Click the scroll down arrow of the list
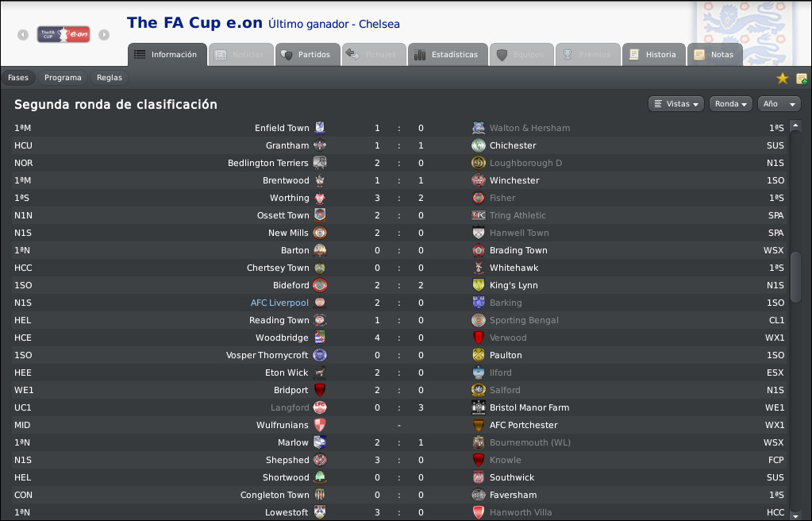Viewport: 812px width, 521px height. [x=796, y=515]
